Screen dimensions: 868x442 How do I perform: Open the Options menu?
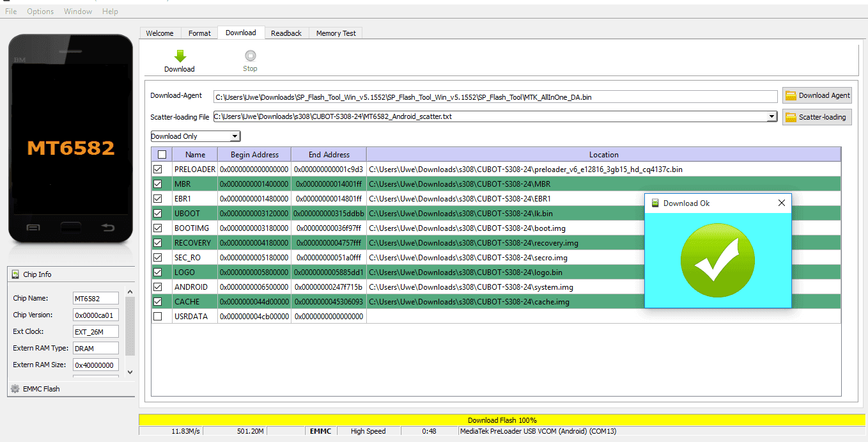pos(40,12)
